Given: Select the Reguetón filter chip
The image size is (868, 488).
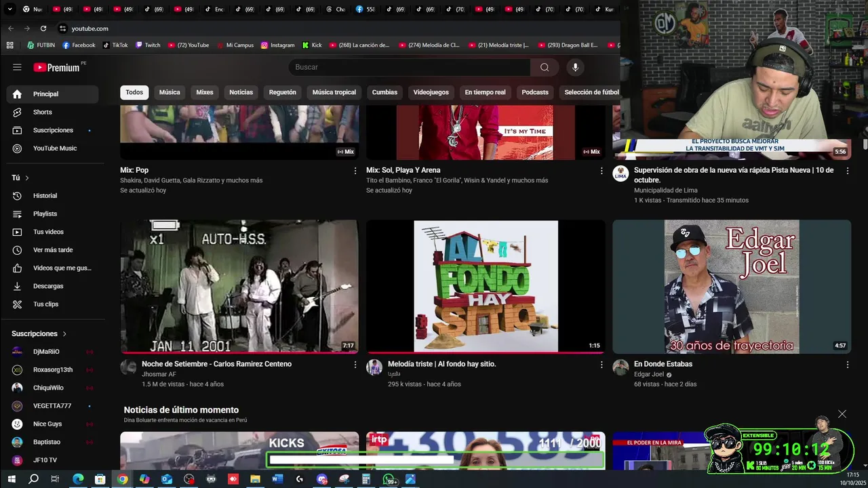Looking at the screenshot, I should click(x=283, y=92).
